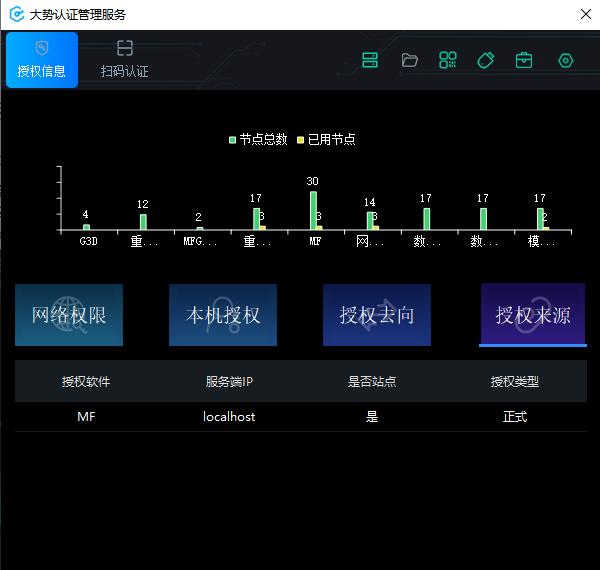Click the G3D label on chart axis
The height and width of the screenshot is (570, 600).
point(88,241)
